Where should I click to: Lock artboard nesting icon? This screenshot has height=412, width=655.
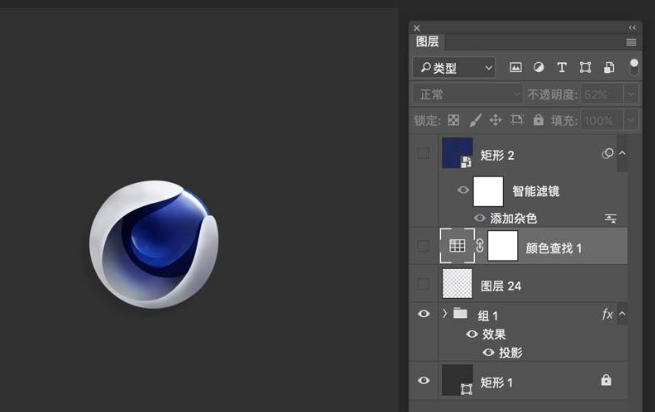[x=517, y=120]
